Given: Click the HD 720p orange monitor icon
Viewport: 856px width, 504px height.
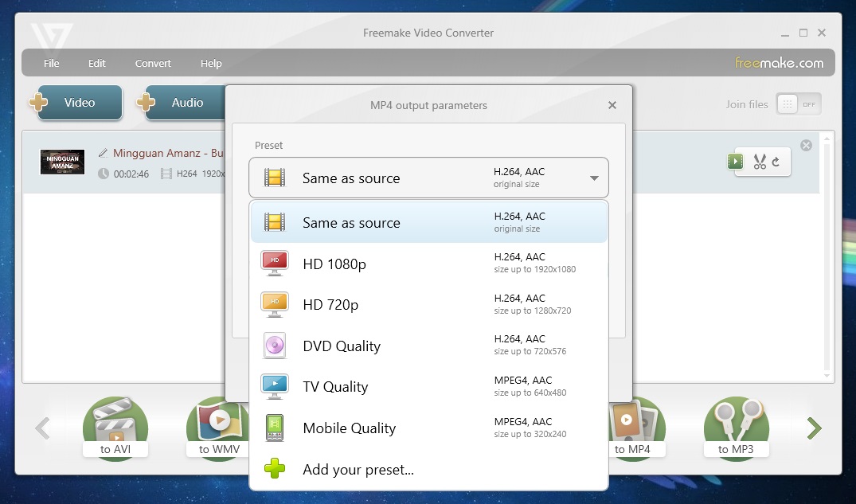Looking at the screenshot, I should coord(275,304).
